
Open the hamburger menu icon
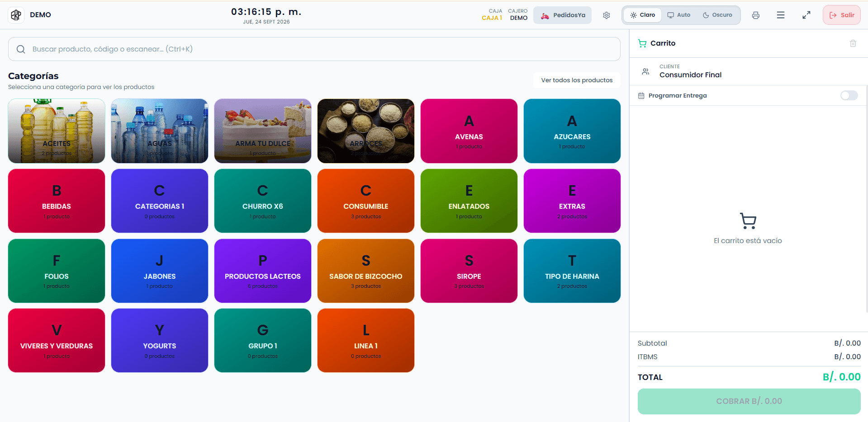pyautogui.click(x=781, y=15)
